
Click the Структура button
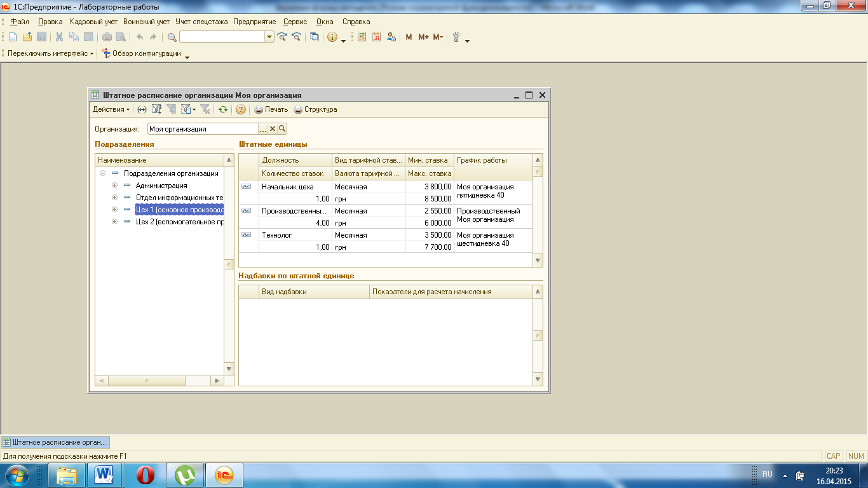(315, 109)
